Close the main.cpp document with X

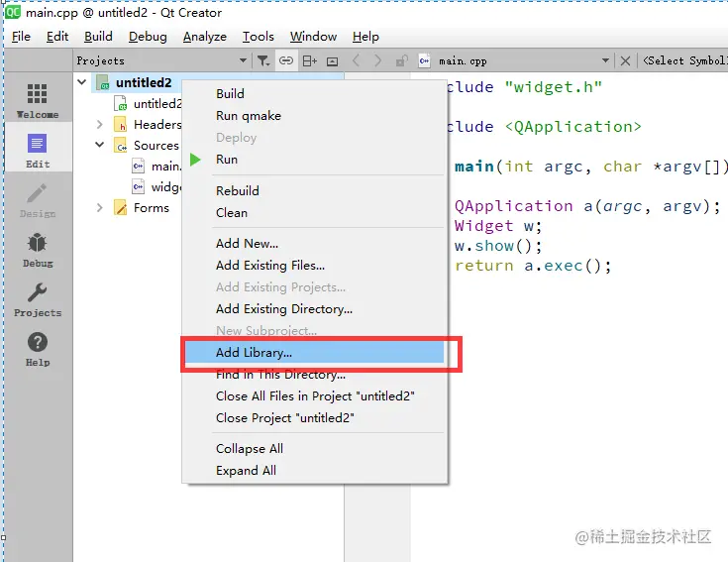click(x=625, y=60)
